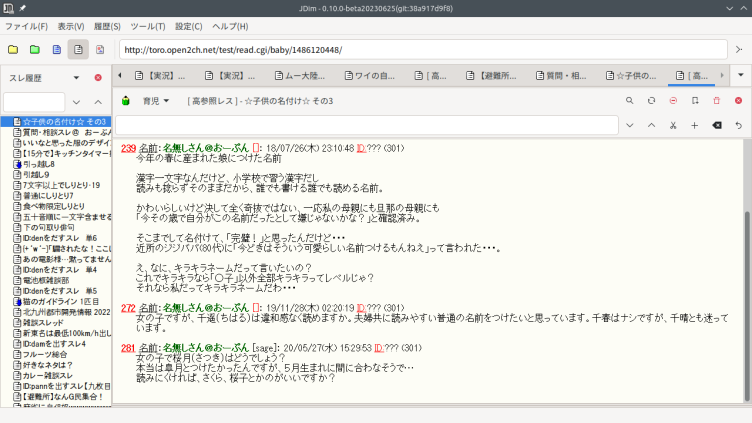
Task: Click the green board list folder icon
Action: coord(35,49)
